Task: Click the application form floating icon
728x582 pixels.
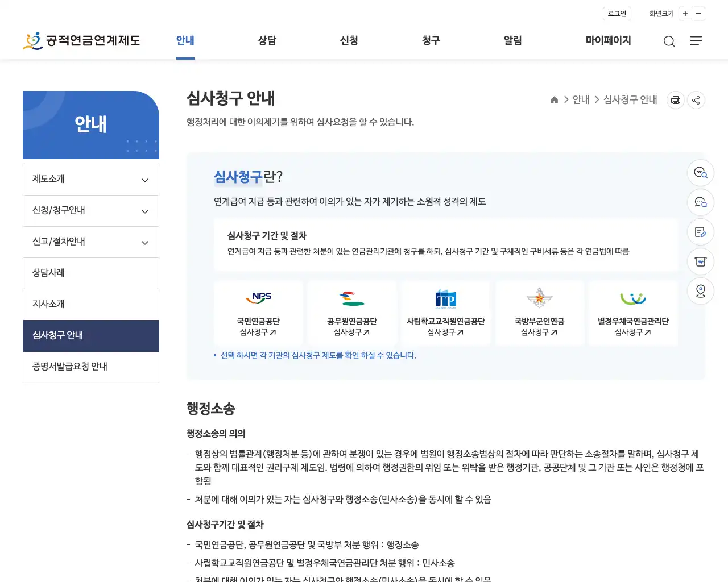Action: (x=700, y=232)
